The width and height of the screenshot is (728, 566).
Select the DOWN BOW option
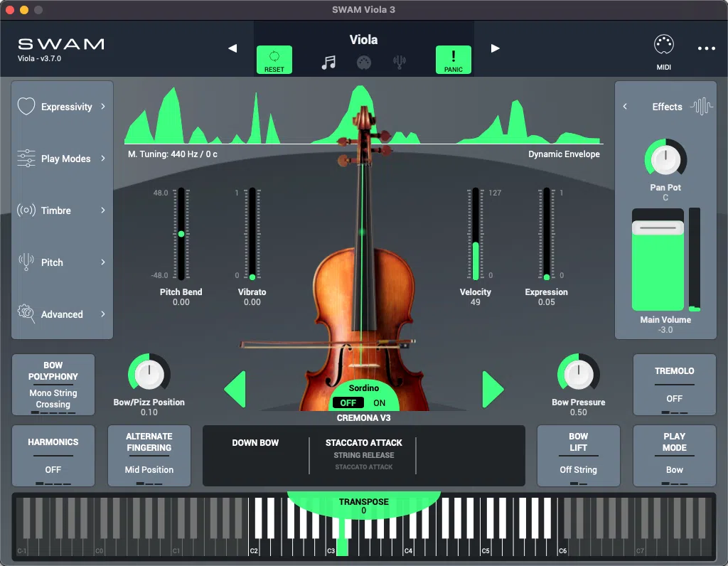pos(256,442)
